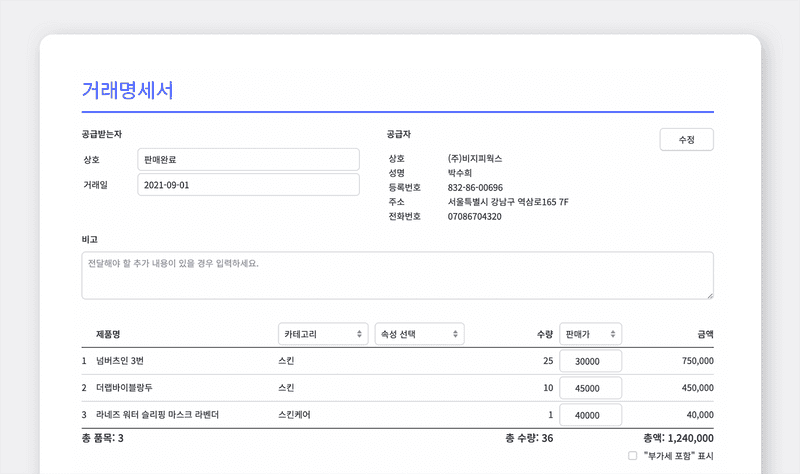The height and width of the screenshot is (474, 800).
Task: Click the 거래일 date field
Action: pyautogui.click(x=248, y=185)
